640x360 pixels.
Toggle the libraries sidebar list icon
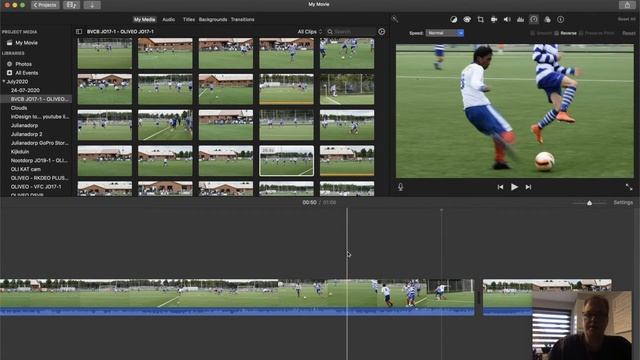pos(79,31)
